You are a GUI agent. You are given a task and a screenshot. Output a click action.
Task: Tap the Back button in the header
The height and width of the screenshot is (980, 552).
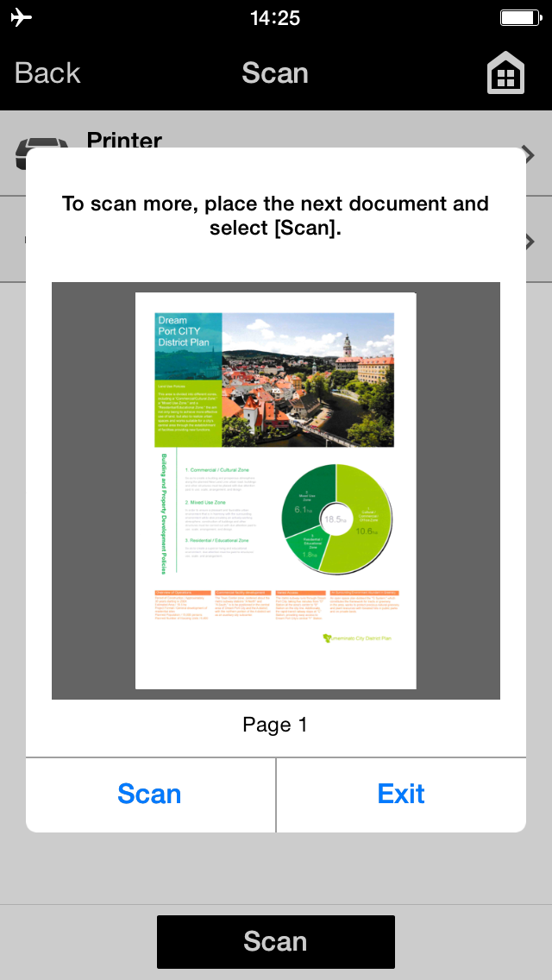[x=47, y=72]
